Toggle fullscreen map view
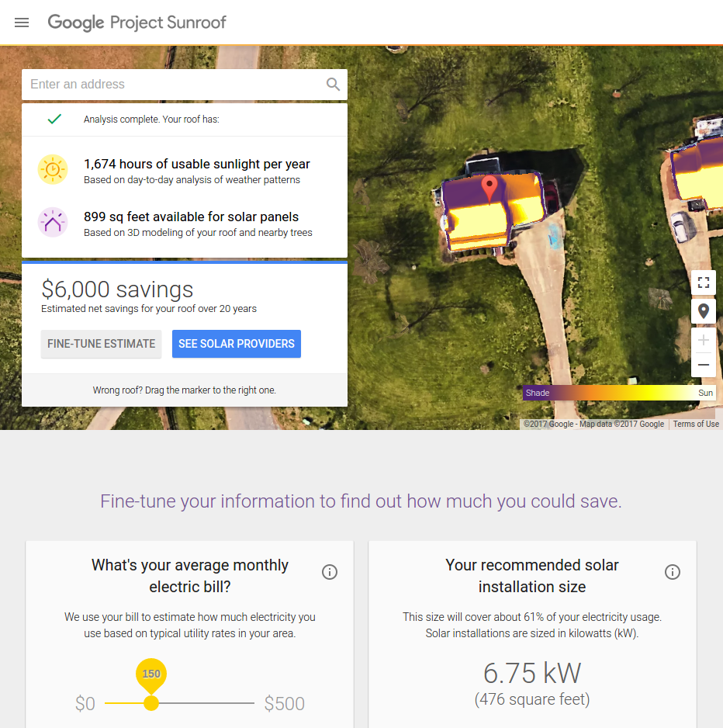This screenshot has width=723, height=728. (704, 283)
